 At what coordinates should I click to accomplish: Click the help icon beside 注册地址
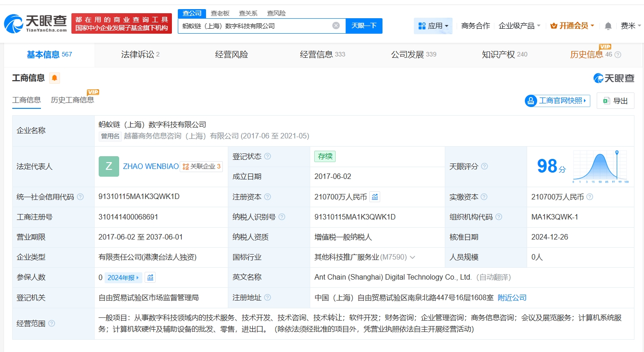(x=267, y=297)
